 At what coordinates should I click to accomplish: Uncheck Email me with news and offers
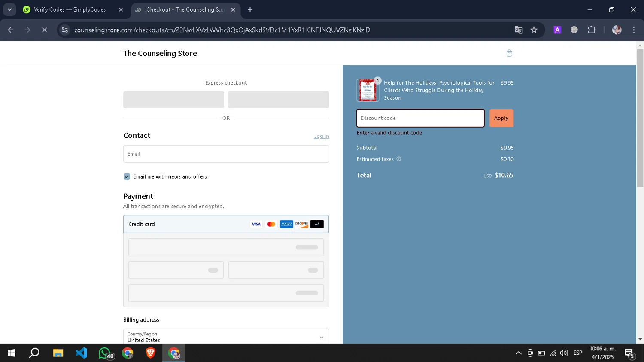coord(127,176)
